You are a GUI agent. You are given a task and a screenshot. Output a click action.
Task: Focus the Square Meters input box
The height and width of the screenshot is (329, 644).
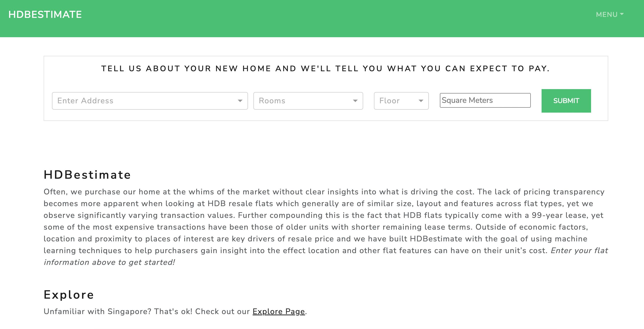(485, 100)
